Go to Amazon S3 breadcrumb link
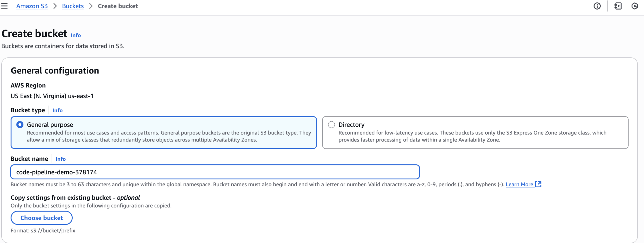 (x=32, y=6)
